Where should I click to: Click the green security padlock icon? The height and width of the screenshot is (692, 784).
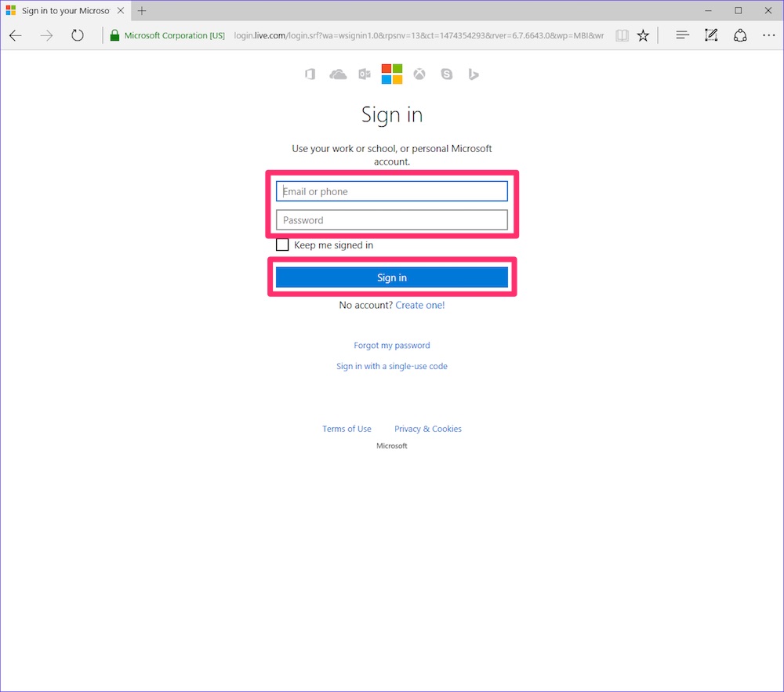click(x=114, y=35)
